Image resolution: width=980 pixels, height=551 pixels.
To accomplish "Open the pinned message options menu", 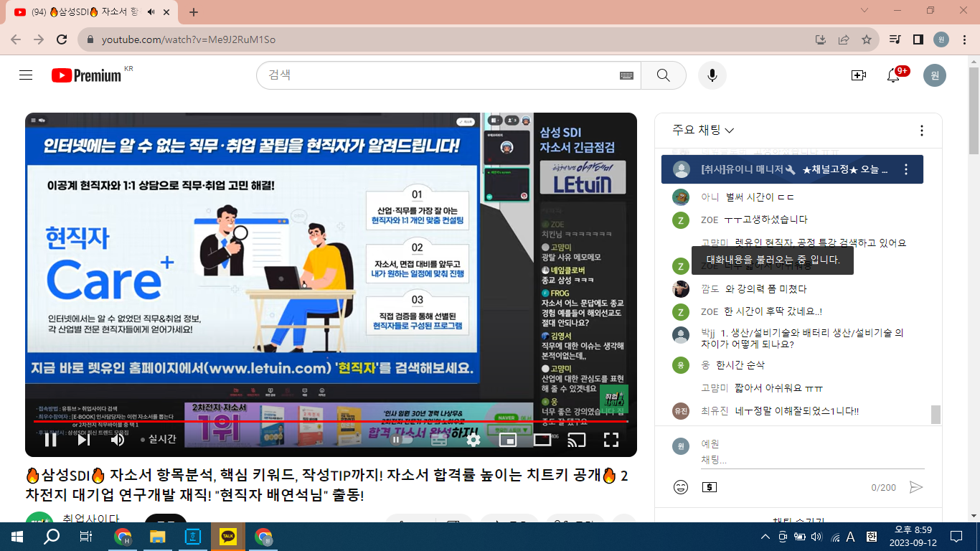I will pos(906,170).
